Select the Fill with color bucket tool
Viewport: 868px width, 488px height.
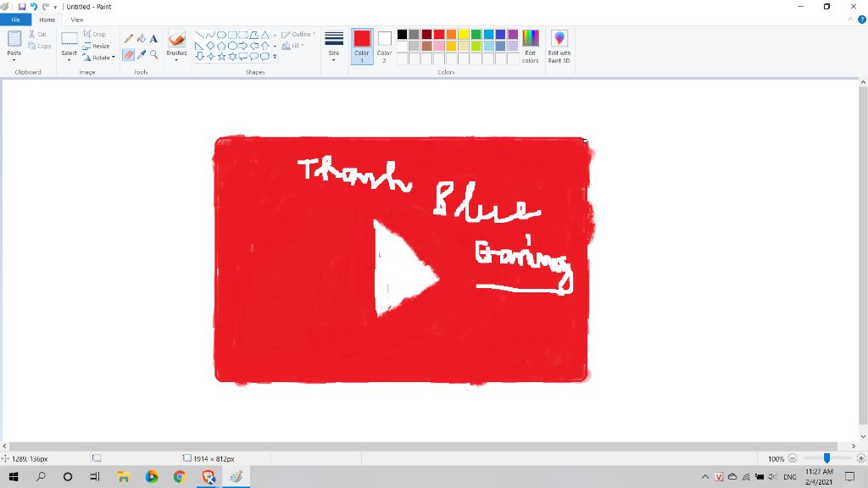point(142,39)
